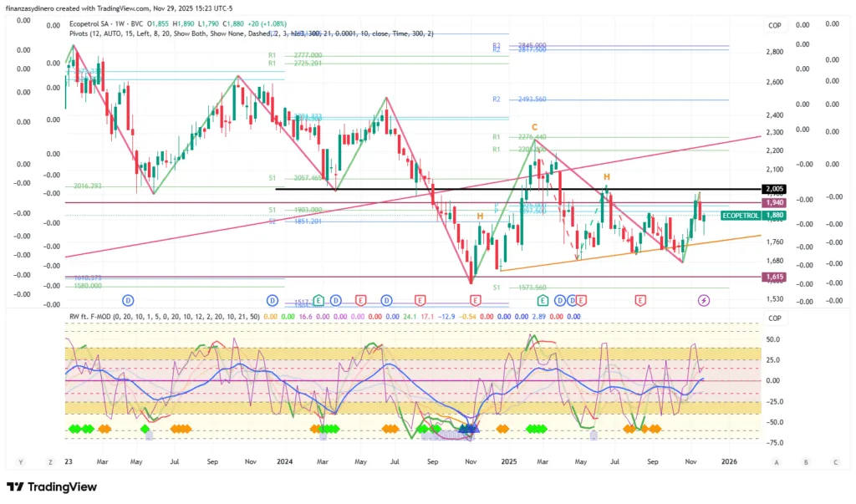Viewport: 856px width, 504px height.
Task: Open the COP selector in the indicator pane
Action: tap(774, 318)
